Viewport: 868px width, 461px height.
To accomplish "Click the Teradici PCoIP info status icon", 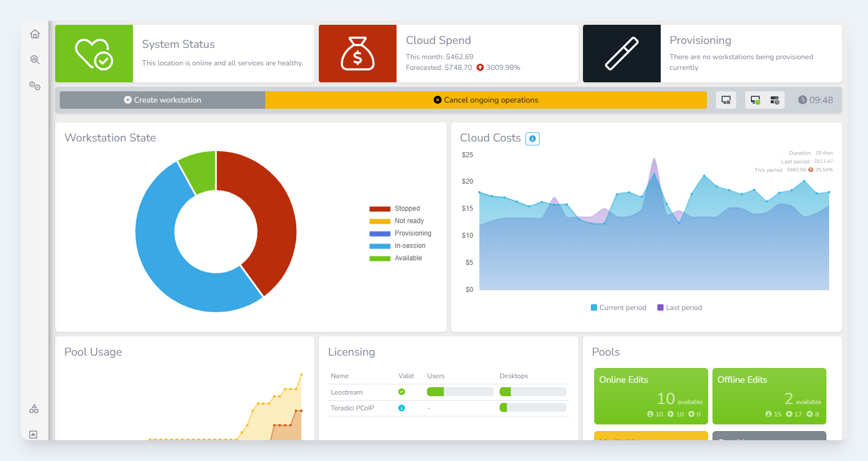I will click(402, 408).
